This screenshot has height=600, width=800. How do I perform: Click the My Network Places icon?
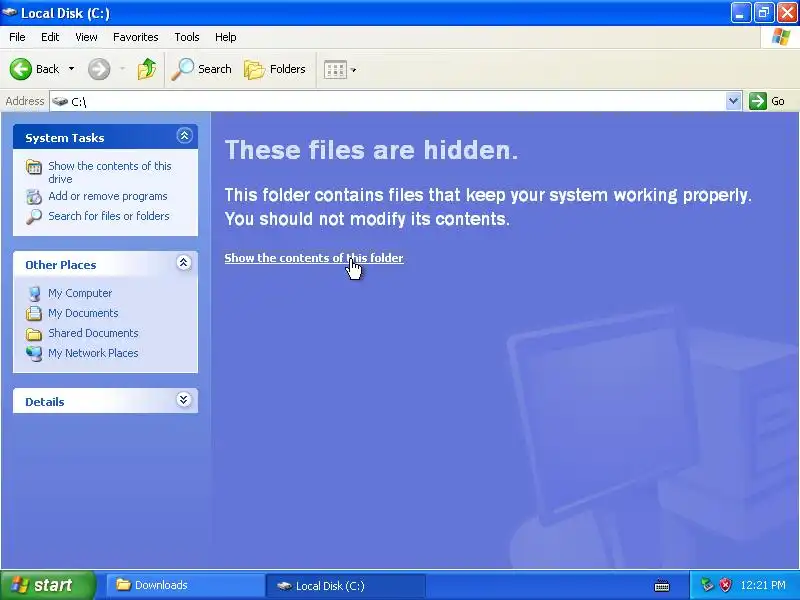(34, 354)
